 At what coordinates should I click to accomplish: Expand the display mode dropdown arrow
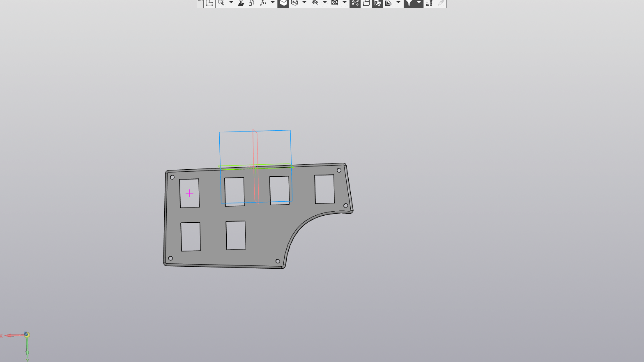click(304, 3)
